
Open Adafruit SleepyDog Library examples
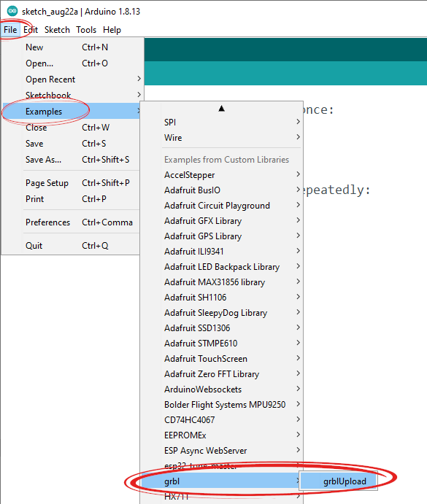(x=221, y=313)
